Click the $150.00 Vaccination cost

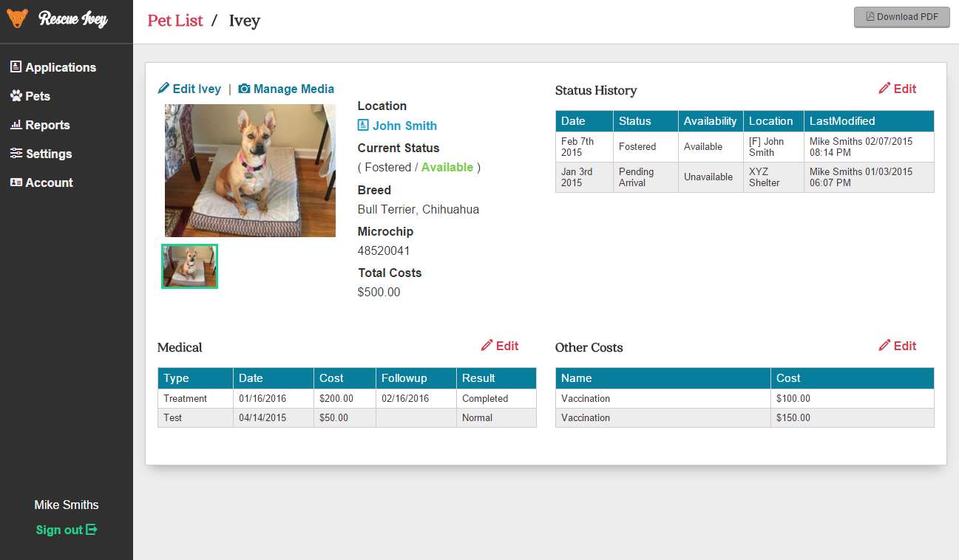click(x=852, y=417)
